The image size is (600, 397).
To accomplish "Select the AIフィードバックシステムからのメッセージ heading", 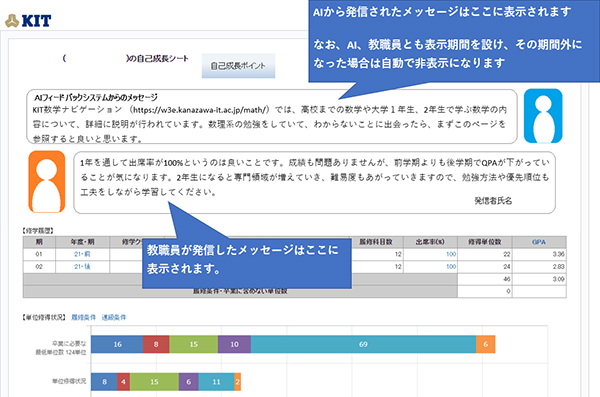I will pyautogui.click(x=96, y=97).
